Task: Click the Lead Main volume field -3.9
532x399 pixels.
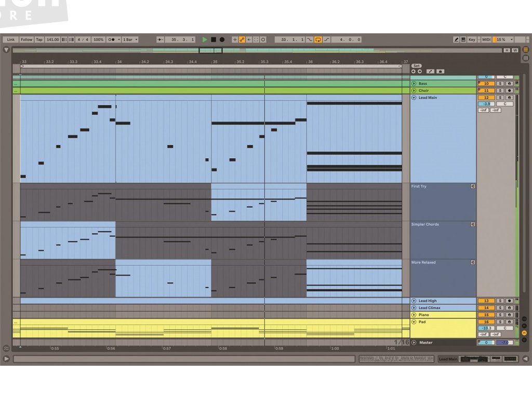Action: click(x=486, y=104)
